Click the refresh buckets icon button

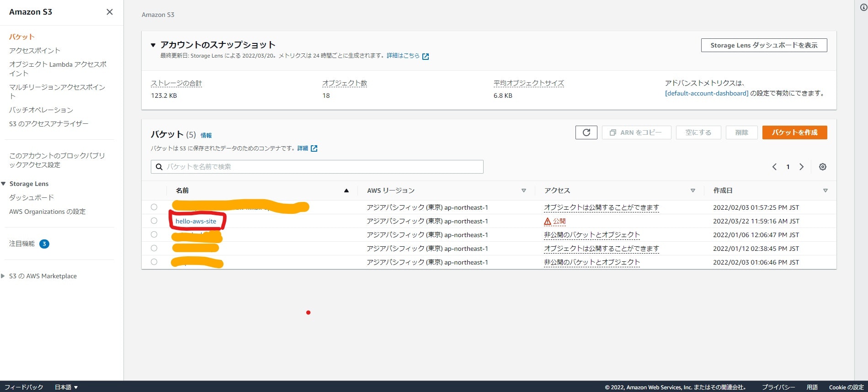click(x=586, y=132)
